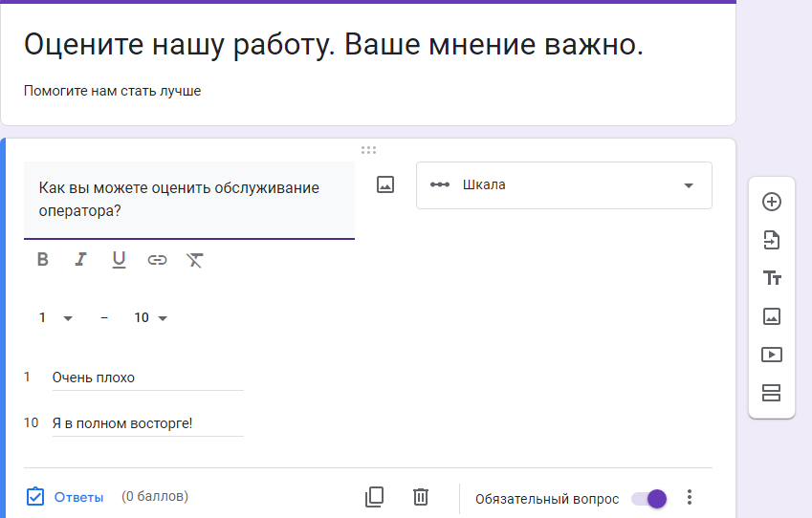Open the scale minimum value 1 dropdown
This screenshot has height=518, width=812.
point(55,317)
